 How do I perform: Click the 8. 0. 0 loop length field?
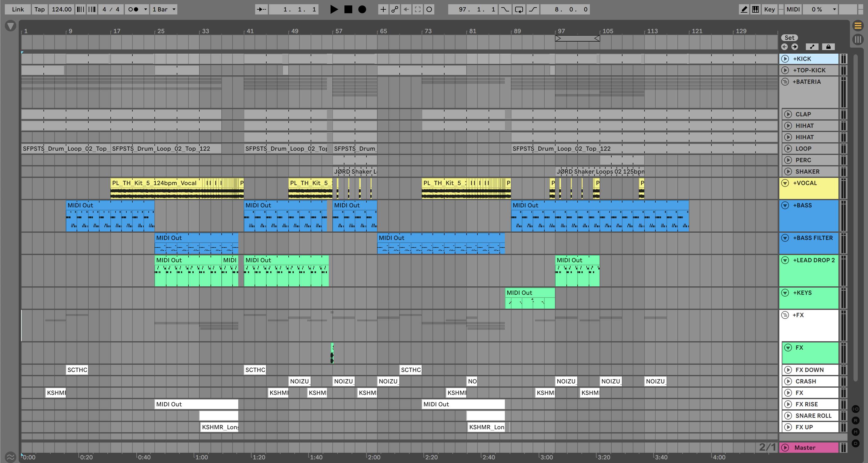(565, 9)
